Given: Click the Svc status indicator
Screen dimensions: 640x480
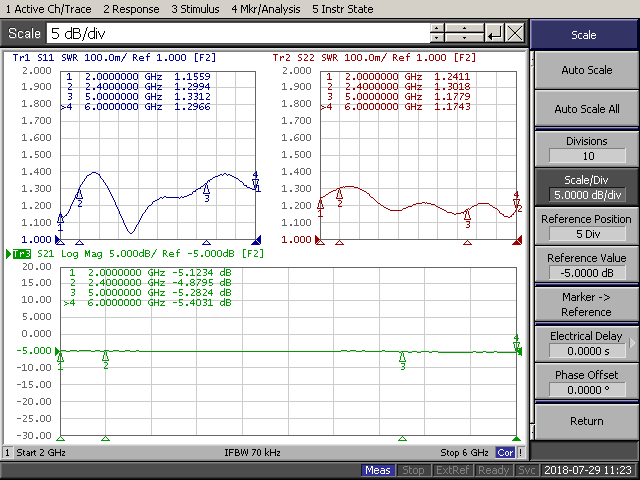Looking at the screenshot, I should [x=526, y=471].
